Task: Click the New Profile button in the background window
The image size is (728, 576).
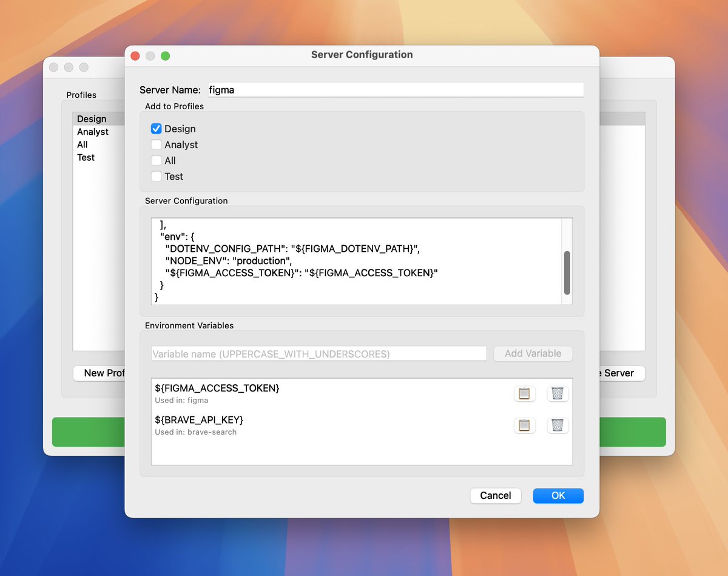Action: click(99, 373)
